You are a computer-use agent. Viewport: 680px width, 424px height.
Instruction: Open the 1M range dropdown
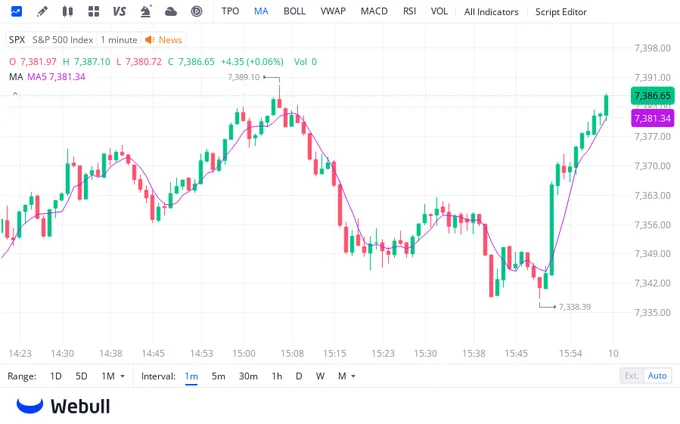pyautogui.click(x=113, y=376)
